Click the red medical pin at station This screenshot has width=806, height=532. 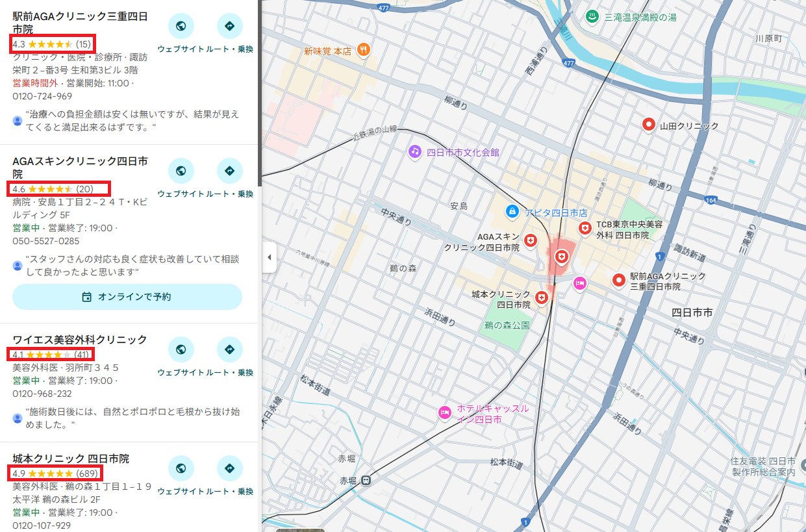[x=561, y=257]
